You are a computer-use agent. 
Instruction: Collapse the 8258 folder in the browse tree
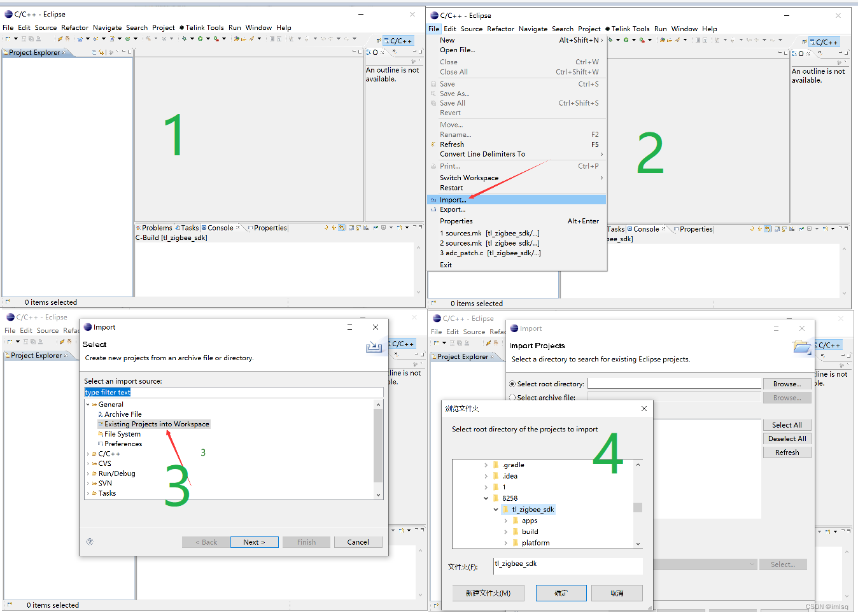[486, 498]
